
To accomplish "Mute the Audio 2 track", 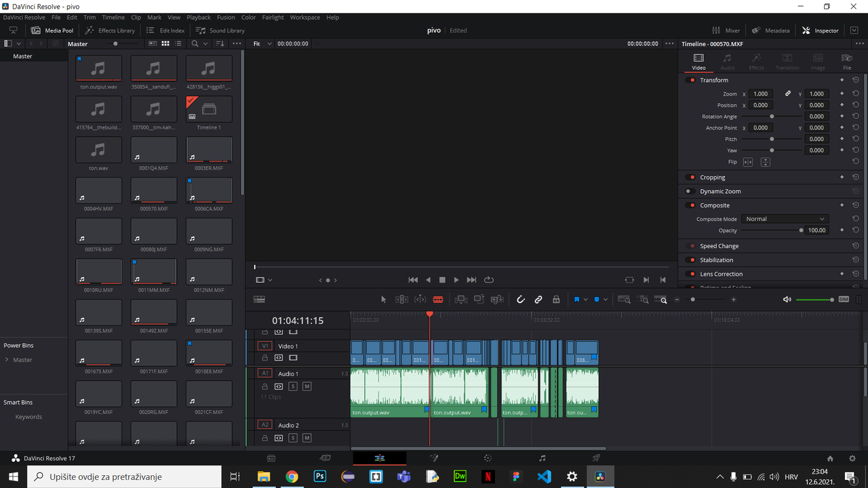I will pos(307,438).
